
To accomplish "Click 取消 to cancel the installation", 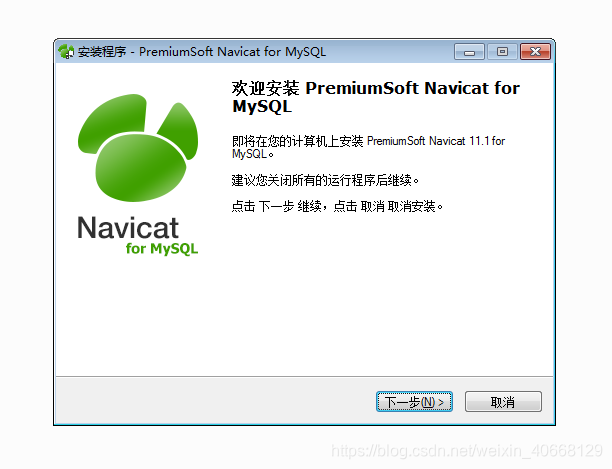I will coord(503,401).
